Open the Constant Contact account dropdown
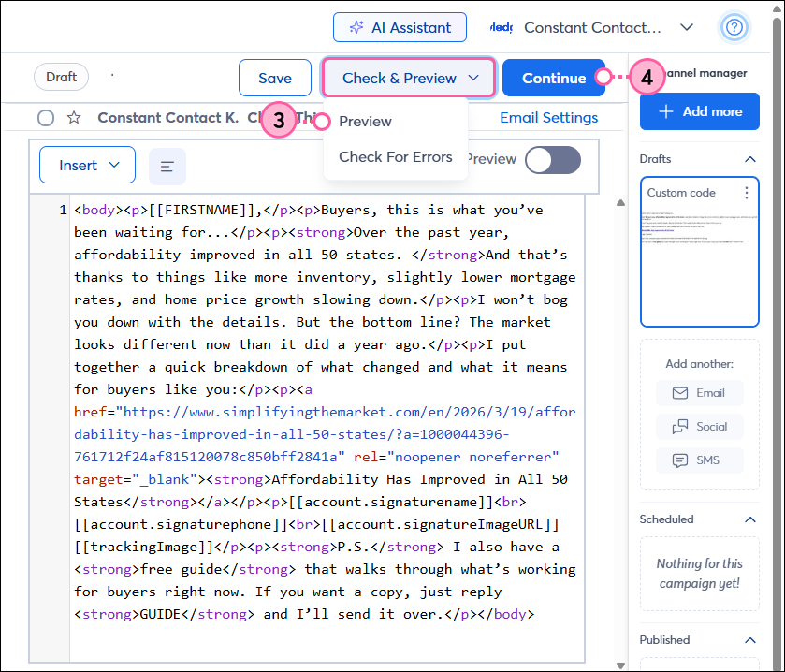This screenshot has height=672, width=785. 687,27
